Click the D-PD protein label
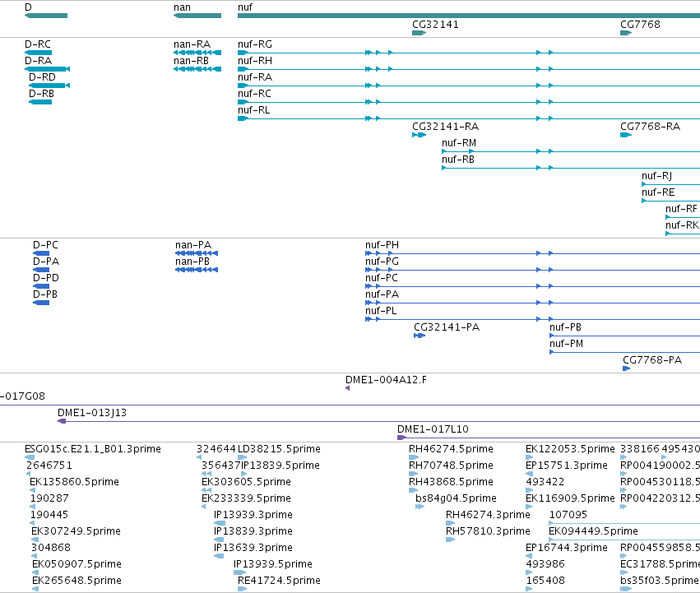This screenshot has width=700, height=593. pos(46,278)
